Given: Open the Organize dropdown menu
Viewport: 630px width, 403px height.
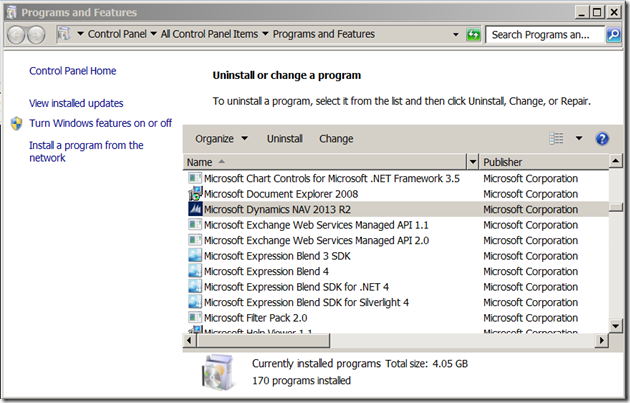Looking at the screenshot, I should pyautogui.click(x=221, y=139).
